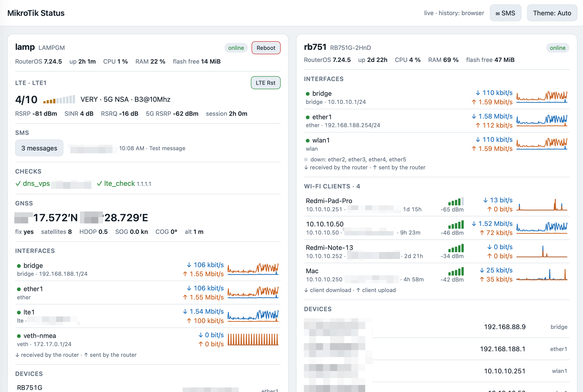
Task: Click the live · history: browser text
Action: point(454,13)
